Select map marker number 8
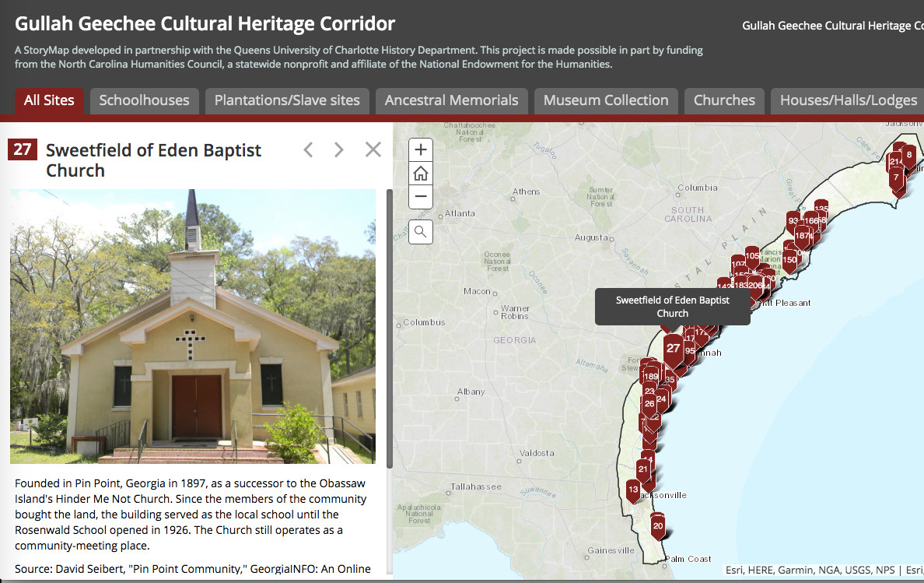924x583 pixels. coord(908,155)
